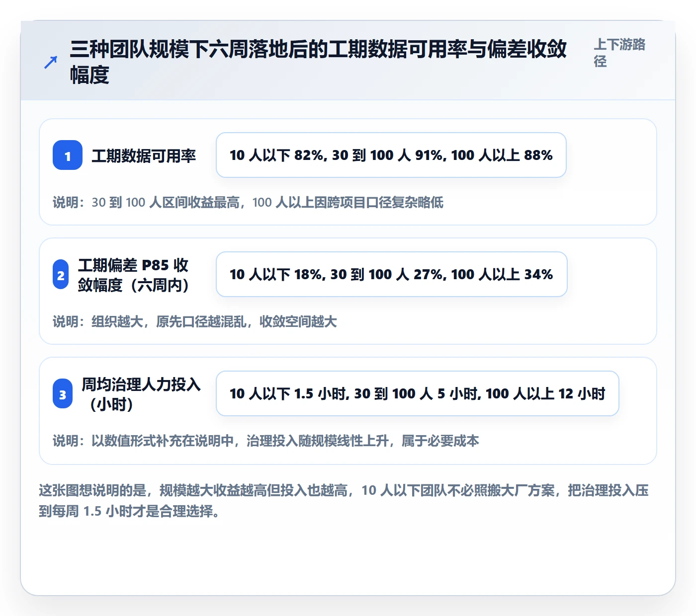Click the note 组织越大，原先口径越混乱

[195, 322]
